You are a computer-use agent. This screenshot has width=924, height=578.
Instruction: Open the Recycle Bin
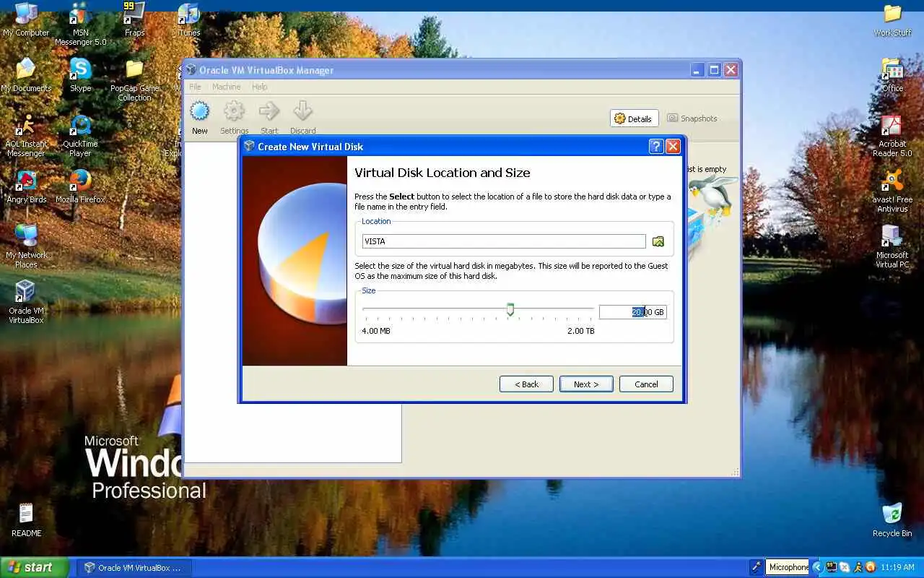(x=892, y=520)
